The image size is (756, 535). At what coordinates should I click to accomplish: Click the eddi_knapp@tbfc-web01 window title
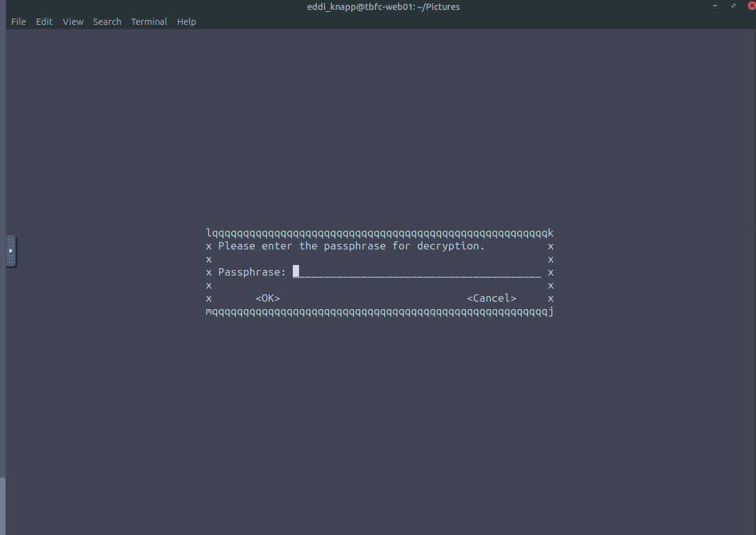[383, 7]
